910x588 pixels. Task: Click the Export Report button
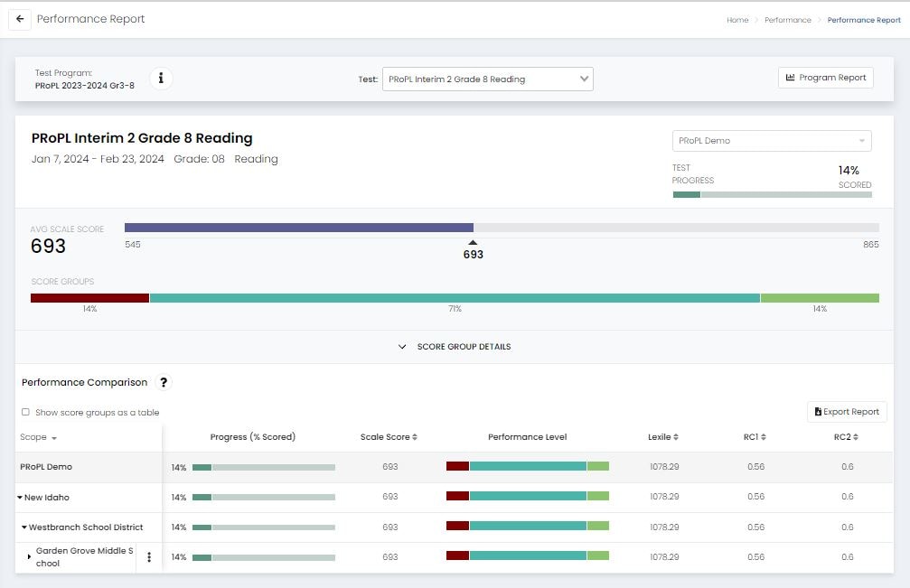point(846,412)
